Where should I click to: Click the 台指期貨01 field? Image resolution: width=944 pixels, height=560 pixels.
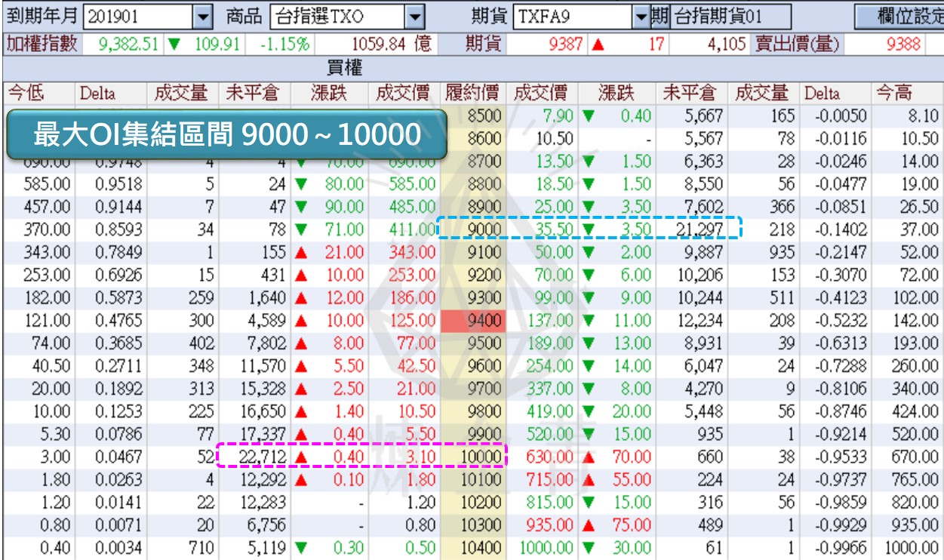[x=730, y=15]
